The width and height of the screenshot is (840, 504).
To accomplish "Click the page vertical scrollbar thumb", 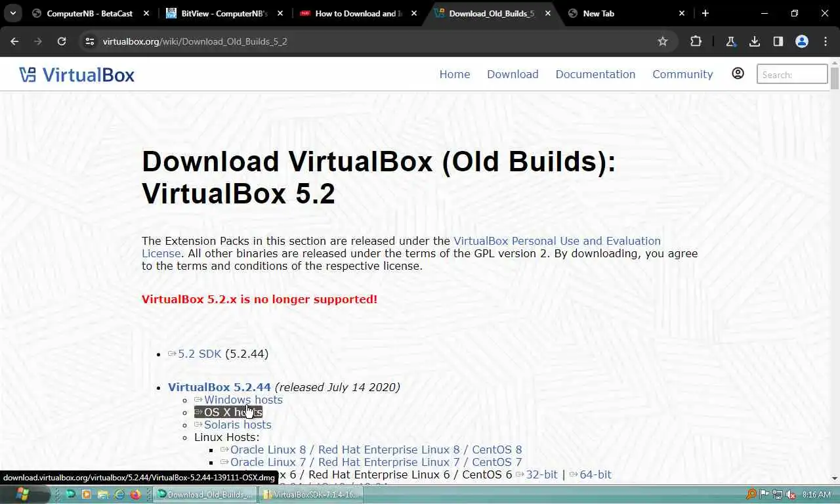I will 835,78.
